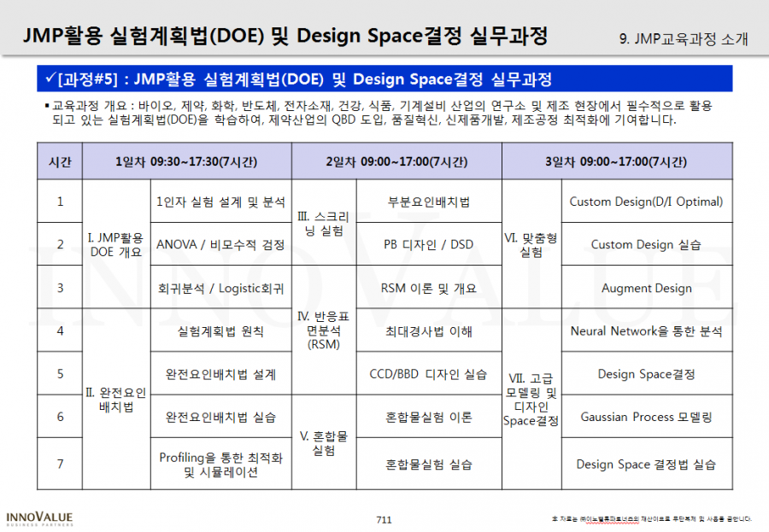
Task: Click the cell '혼합물실험 이론'
Action: (x=429, y=417)
